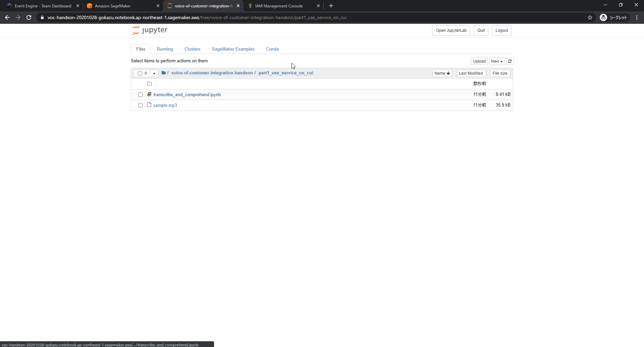Go back in browser history
The image size is (644, 347).
coord(7,17)
